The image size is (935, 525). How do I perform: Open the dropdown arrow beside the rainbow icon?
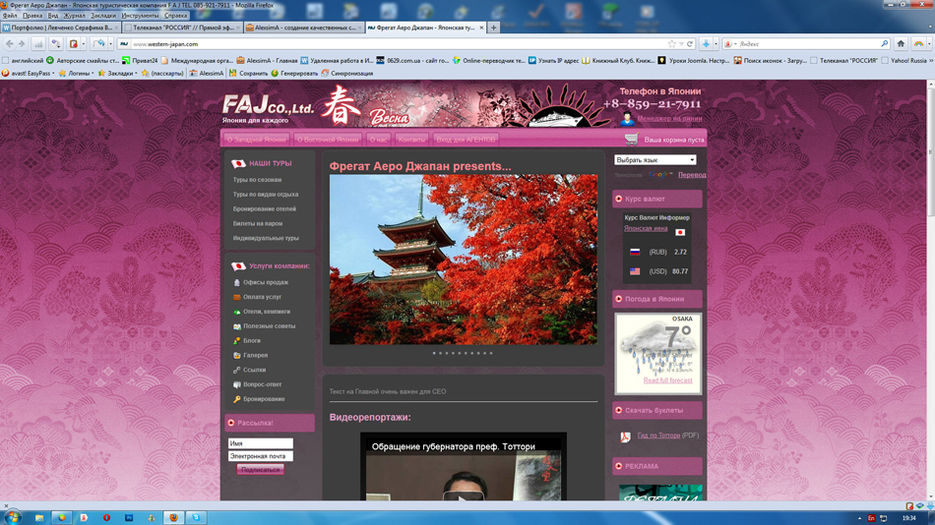[927, 44]
